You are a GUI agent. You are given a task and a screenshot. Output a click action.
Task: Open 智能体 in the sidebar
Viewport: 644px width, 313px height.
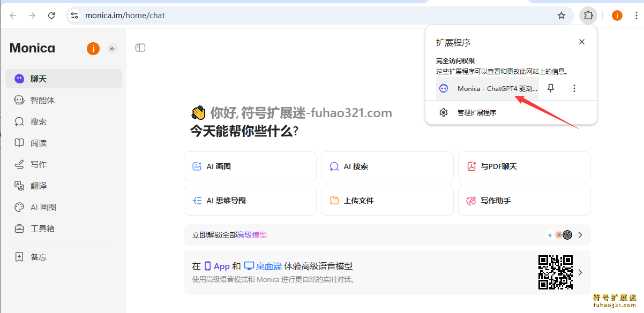click(64, 100)
